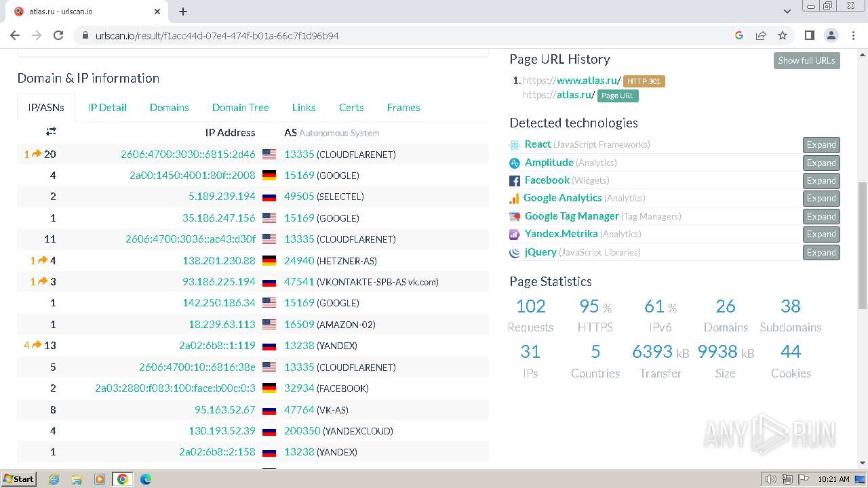Open IP 2a03:2880:f083:100:face:b00c:0:3
The height and width of the screenshot is (488, 868).
pyautogui.click(x=175, y=388)
